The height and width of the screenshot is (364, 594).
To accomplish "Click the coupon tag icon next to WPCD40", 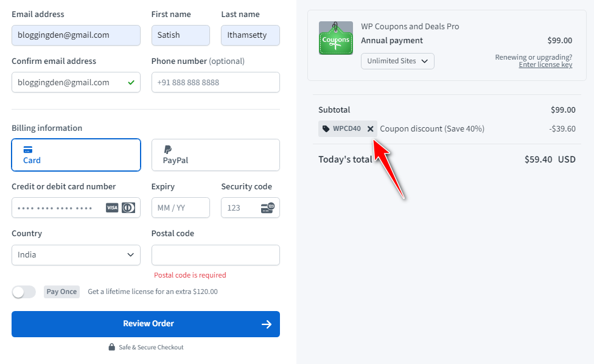I will coord(326,128).
